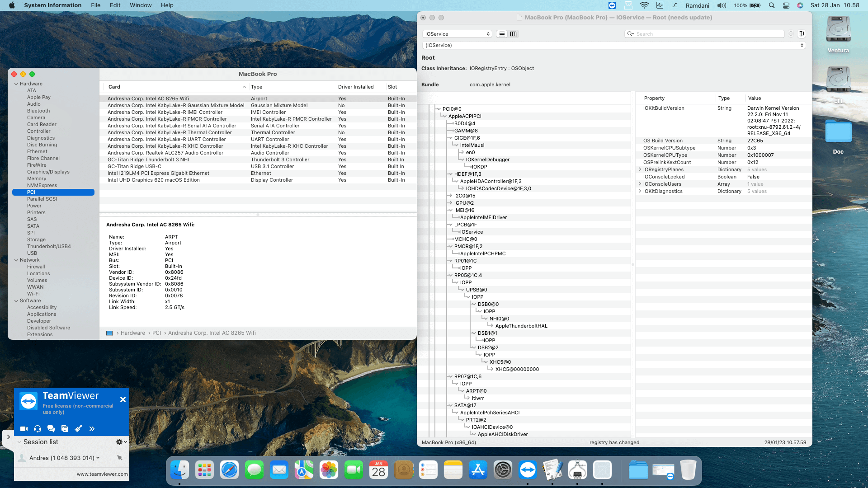
Task: Open Launchpad from the dock
Action: pyautogui.click(x=204, y=470)
